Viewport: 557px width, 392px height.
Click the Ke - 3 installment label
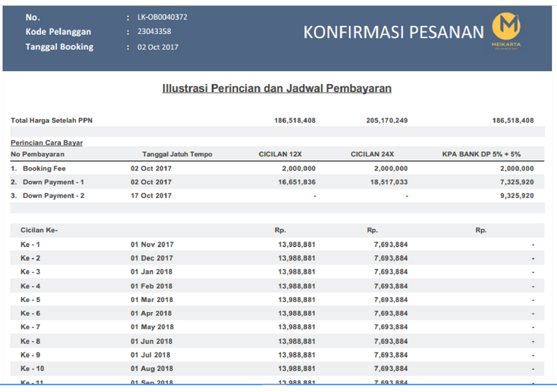coord(30,272)
